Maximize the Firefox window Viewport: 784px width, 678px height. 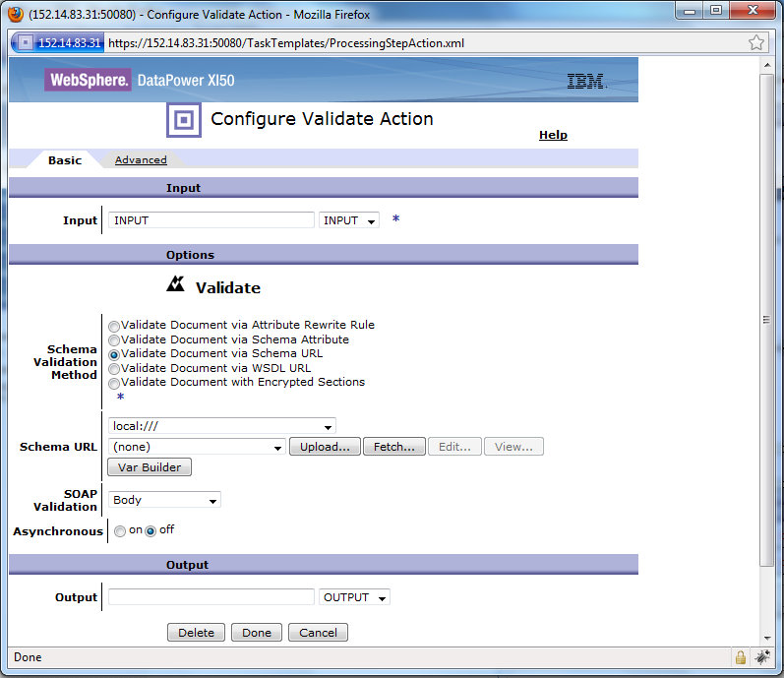[x=716, y=11]
